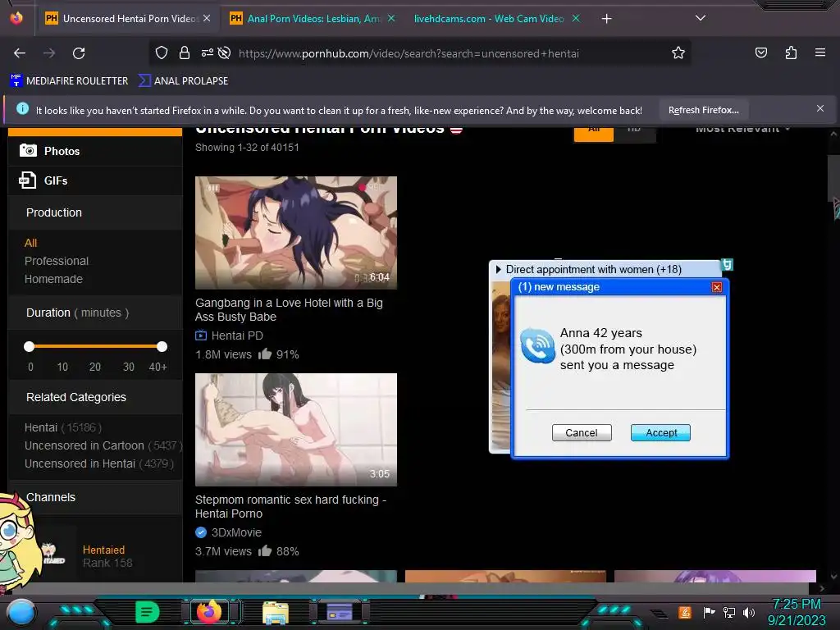Image resolution: width=840 pixels, height=630 pixels.
Task: Open a new browser tab
Action: [606, 19]
